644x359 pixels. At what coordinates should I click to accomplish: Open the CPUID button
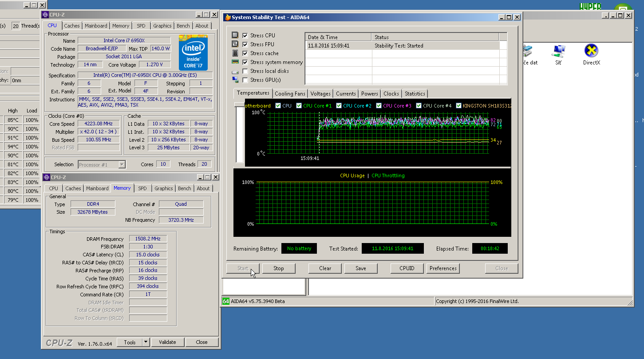pos(407,268)
